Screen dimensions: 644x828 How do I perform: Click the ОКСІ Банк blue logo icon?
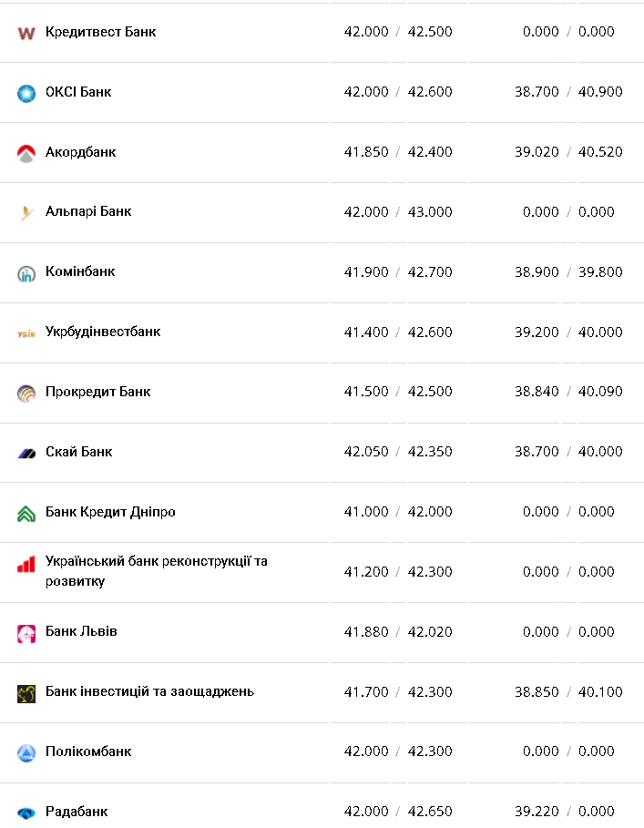pos(26,93)
